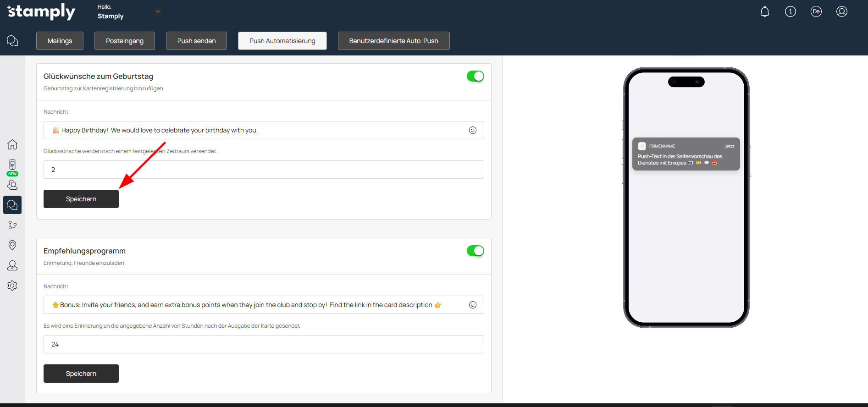Viewport: 868px width, 407px height.
Task: Save birthday settings with Speichern button
Action: click(81, 199)
